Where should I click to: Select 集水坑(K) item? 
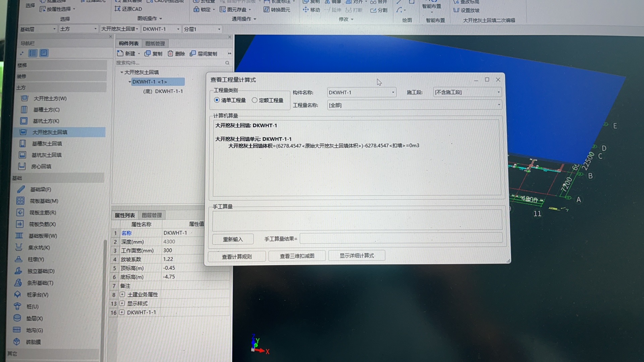[x=39, y=248]
